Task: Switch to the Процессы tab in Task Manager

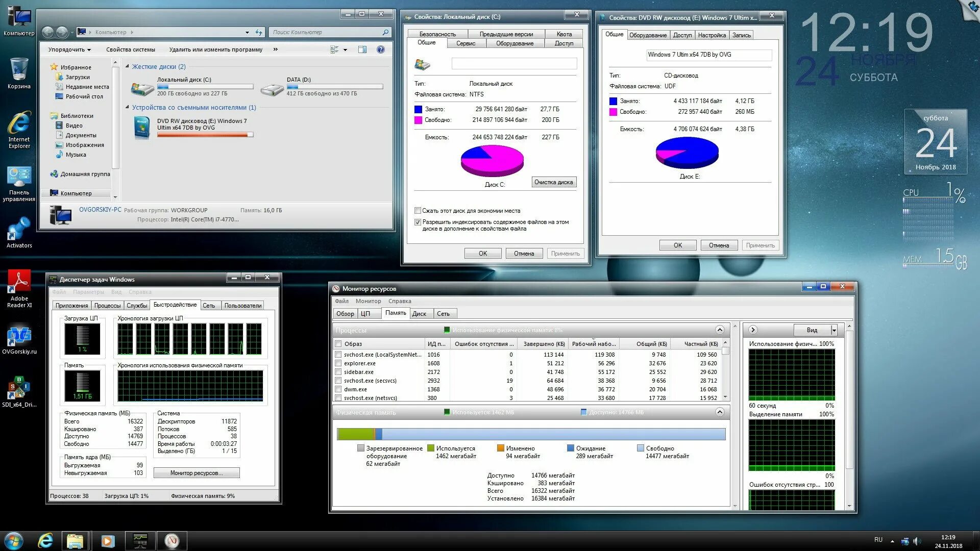Action: pyautogui.click(x=107, y=306)
